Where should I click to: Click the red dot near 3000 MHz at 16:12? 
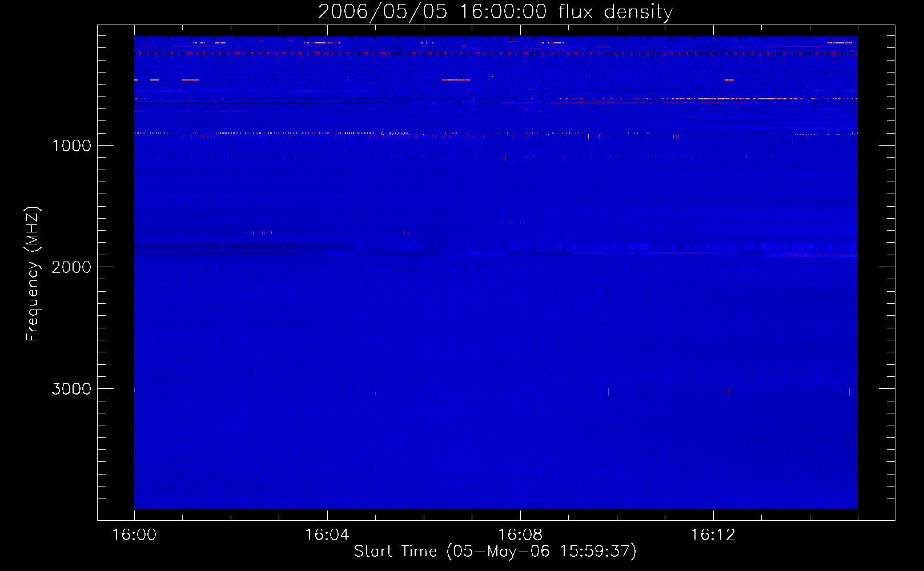729,391
